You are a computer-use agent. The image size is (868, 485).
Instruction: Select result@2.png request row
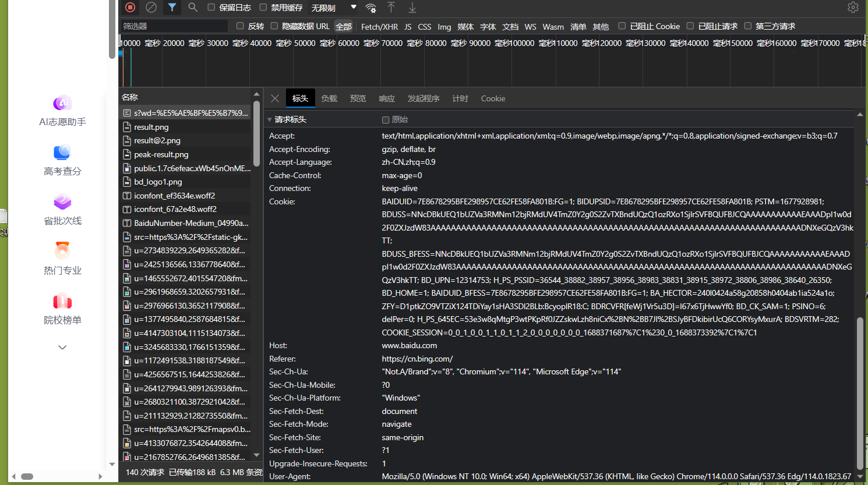click(x=186, y=140)
